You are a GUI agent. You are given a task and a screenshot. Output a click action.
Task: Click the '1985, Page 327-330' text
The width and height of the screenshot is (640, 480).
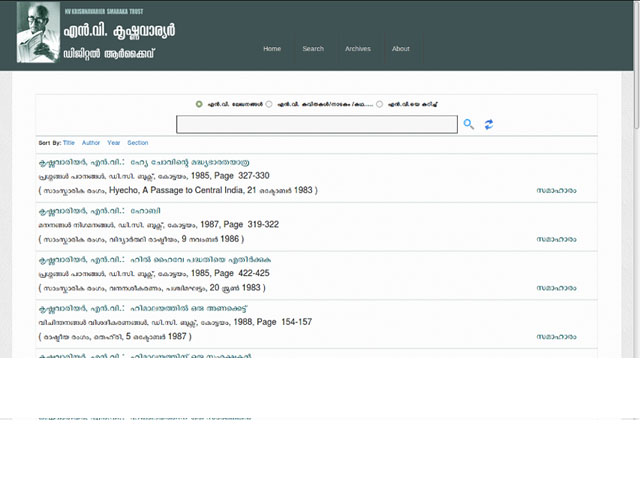[x=230, y=176]
